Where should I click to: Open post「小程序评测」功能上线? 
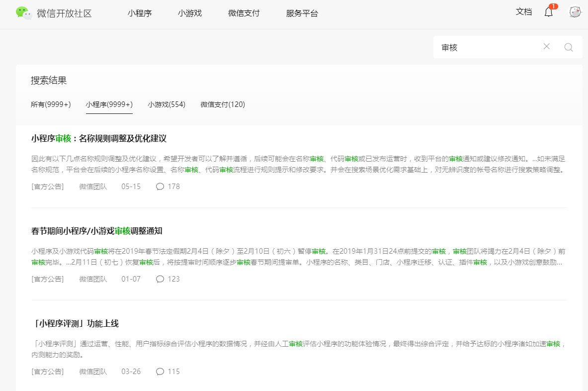point(75,323)
